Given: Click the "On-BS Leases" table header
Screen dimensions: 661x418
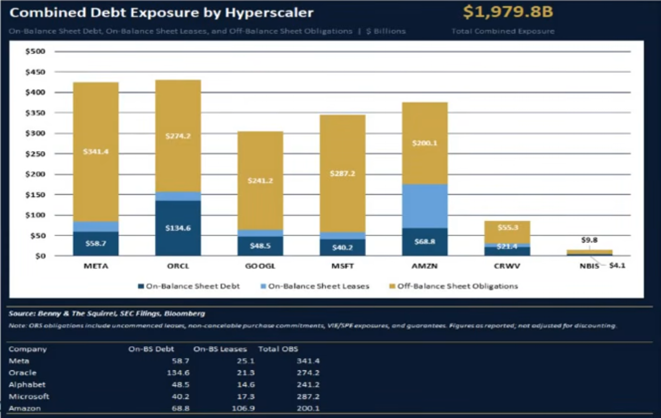Looking at the screenshot, I should (220, 349).
